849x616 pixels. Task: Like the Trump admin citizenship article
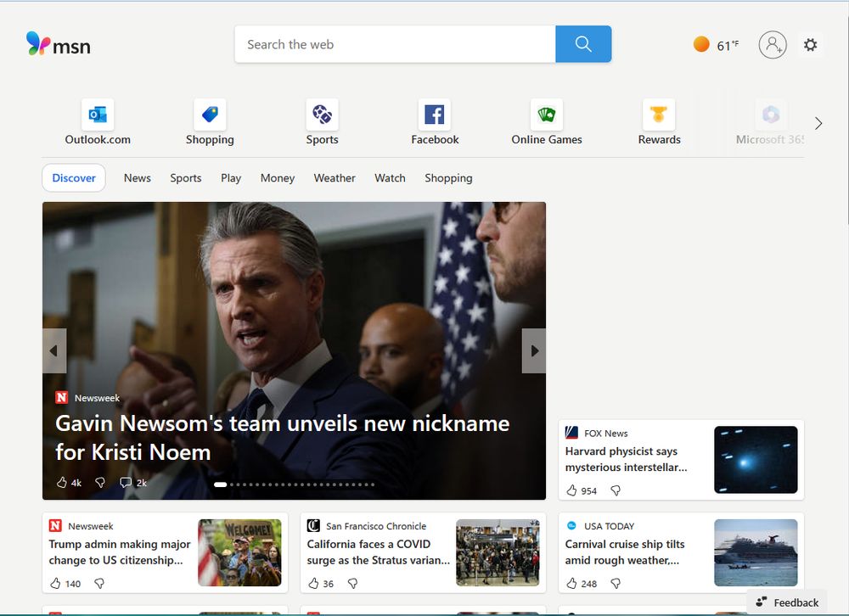55,584
